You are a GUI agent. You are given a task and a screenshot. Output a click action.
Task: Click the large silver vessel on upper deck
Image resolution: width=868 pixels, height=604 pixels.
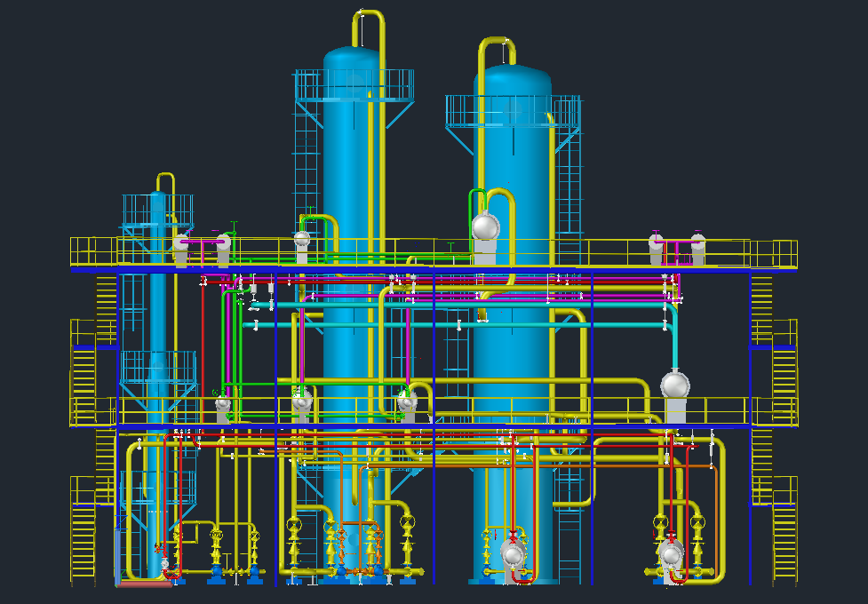coord(485,227)
